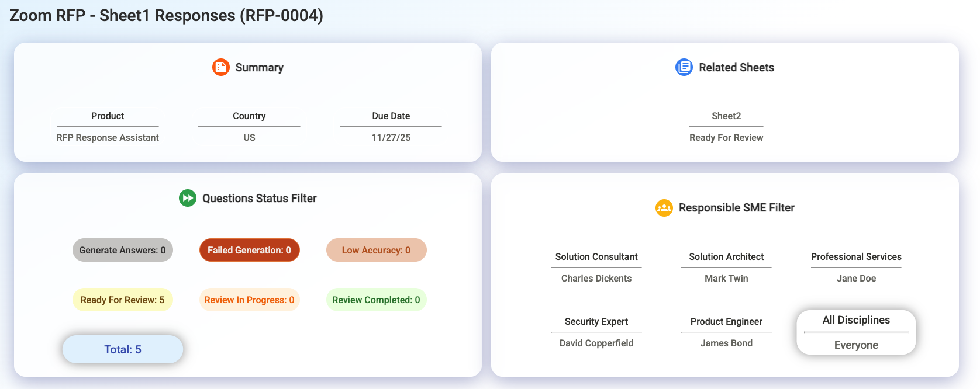Click the US country value

(249, 137)
